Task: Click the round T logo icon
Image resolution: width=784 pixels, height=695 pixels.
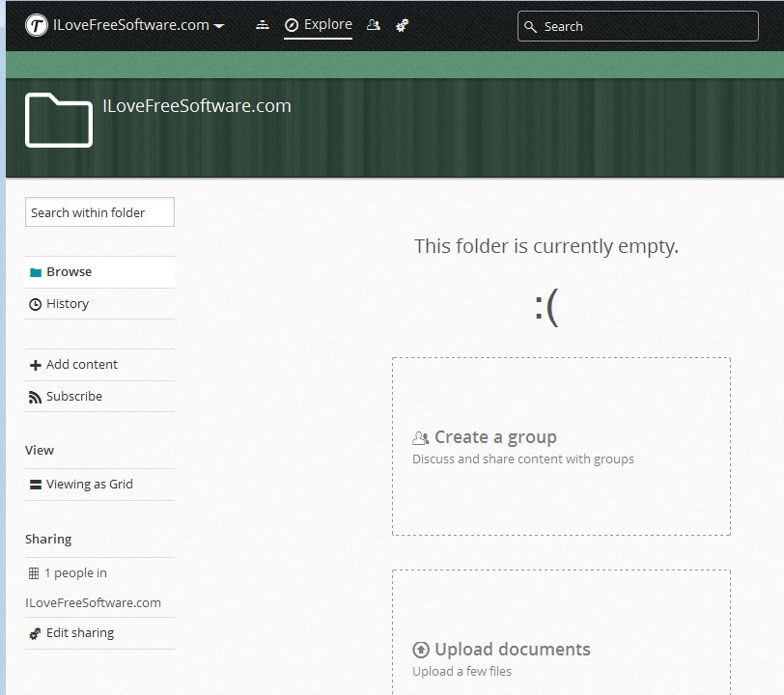Action: 37,25
